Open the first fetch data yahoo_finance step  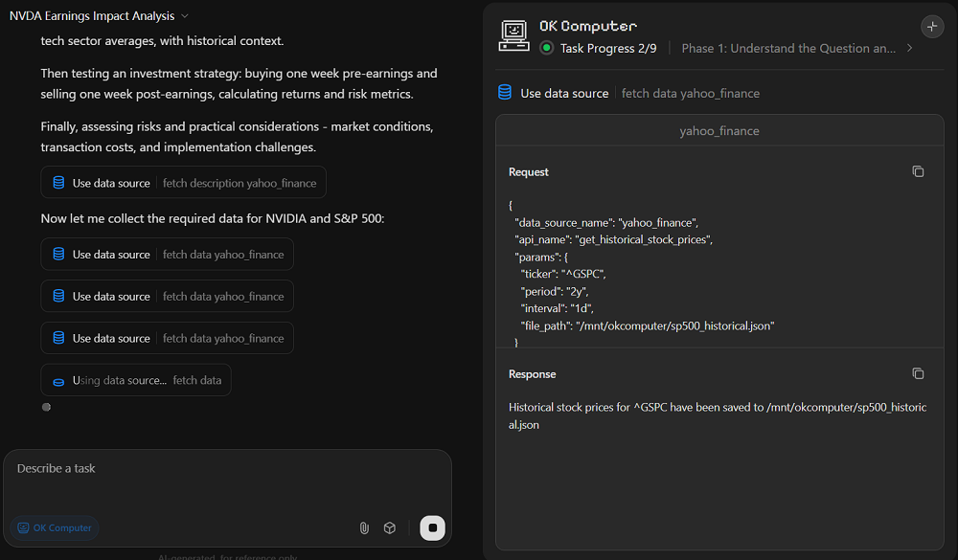(x=167, y=255)
